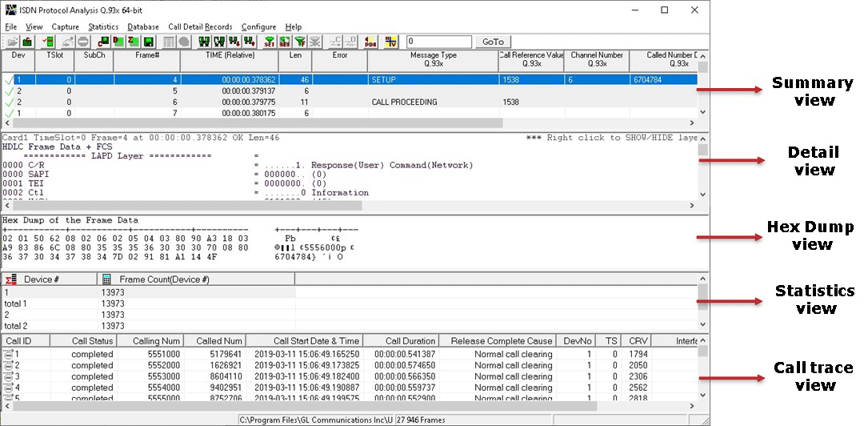
Task: Click the GoTo button
Action: click(x=494, y=42)
